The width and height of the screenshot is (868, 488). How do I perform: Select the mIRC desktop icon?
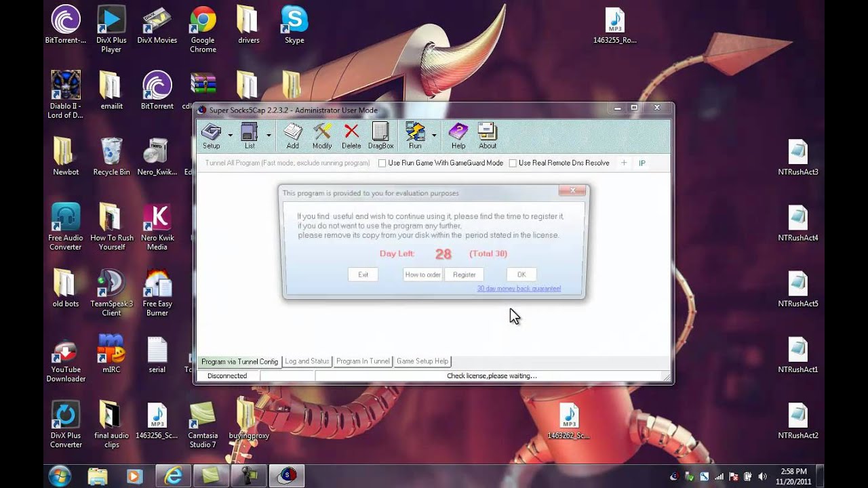111,354
